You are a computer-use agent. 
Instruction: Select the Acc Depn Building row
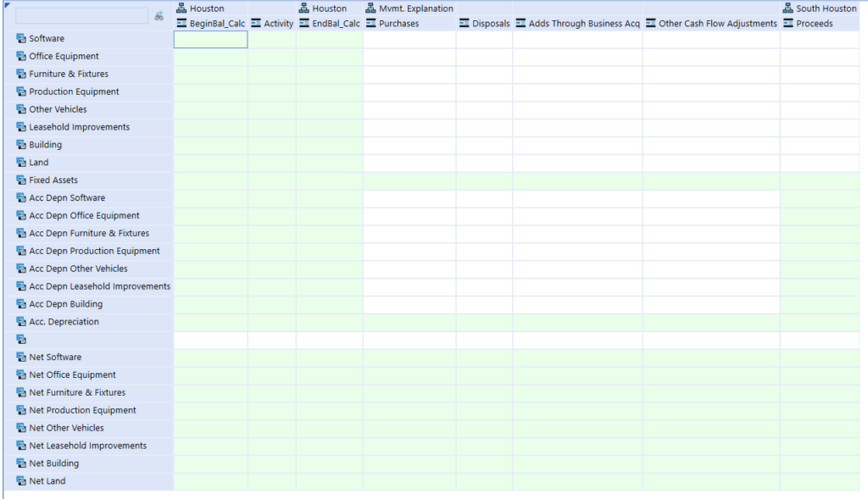(x=65, y=304)
